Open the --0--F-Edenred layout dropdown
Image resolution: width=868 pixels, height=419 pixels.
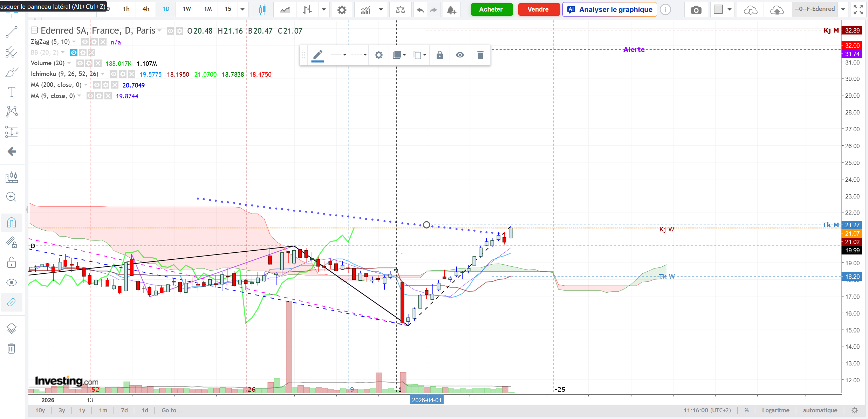pyautogui.click(x=843, y=9)
